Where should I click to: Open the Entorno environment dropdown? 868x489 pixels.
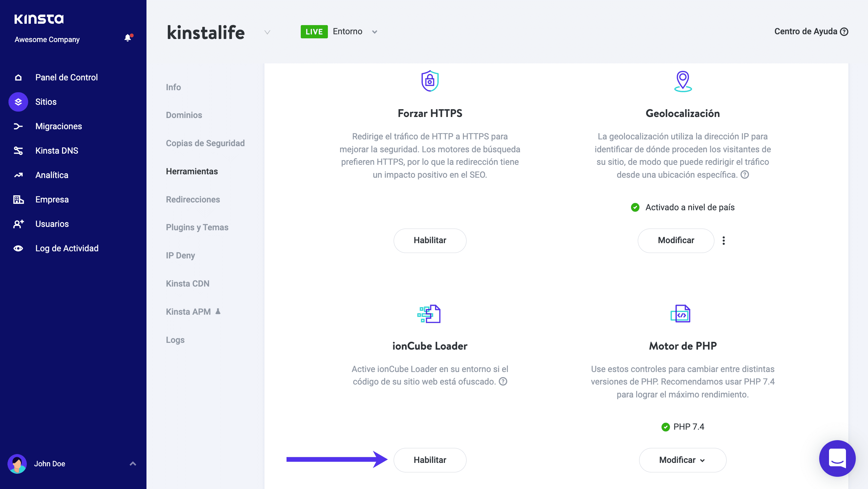[374, 32]
